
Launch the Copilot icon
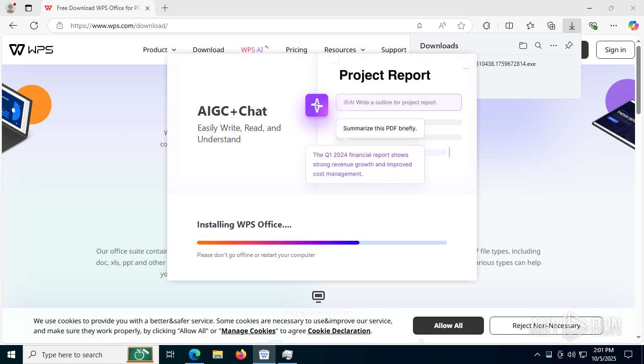634,26
